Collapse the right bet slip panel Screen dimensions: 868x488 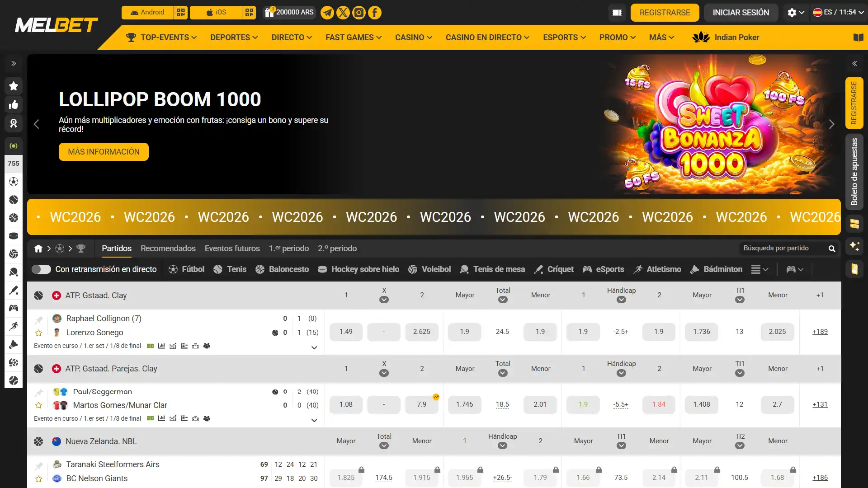(854, 63)
